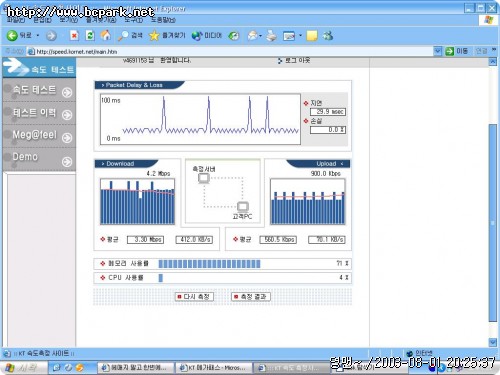Image resolution: width=500 pixels, height=375 pixels.
Task: Open the File menu in the menu bar
Action: click(x=16, y=20)
